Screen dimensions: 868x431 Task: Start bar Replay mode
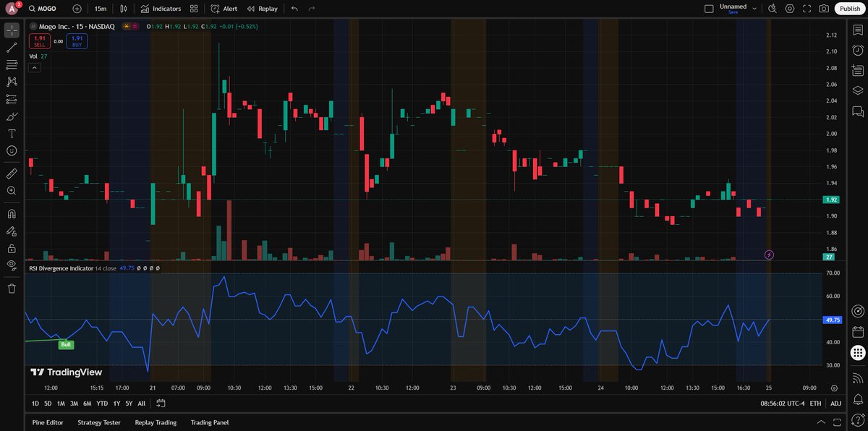[262, 9]
